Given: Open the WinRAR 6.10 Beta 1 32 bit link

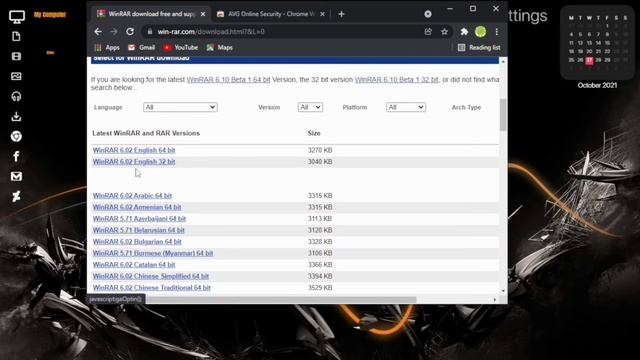Looking at the screenshot, I should coord(396,80).
